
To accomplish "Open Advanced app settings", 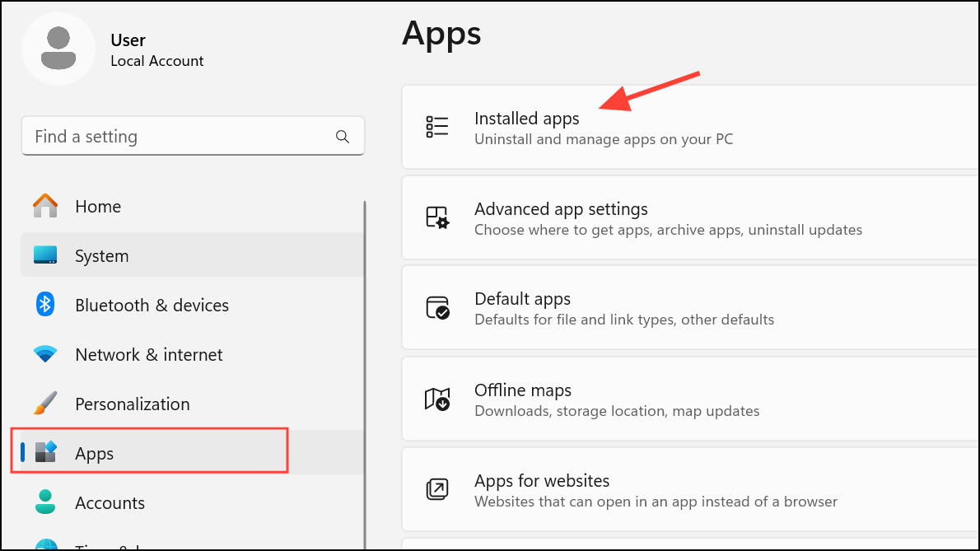I will point(690,218).
